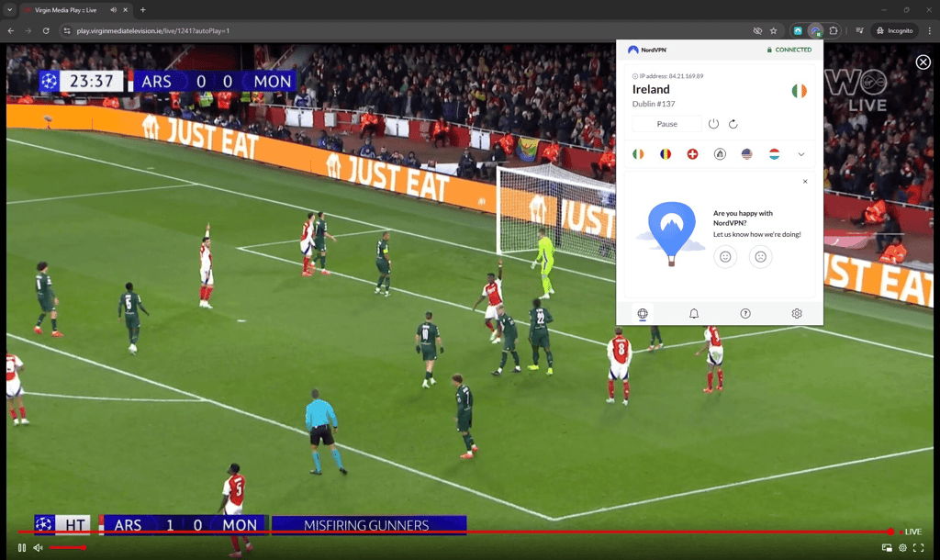Click the happy face feedback icon
The width and height of the screenshot is (940, 560).
[x=725, y=257]
